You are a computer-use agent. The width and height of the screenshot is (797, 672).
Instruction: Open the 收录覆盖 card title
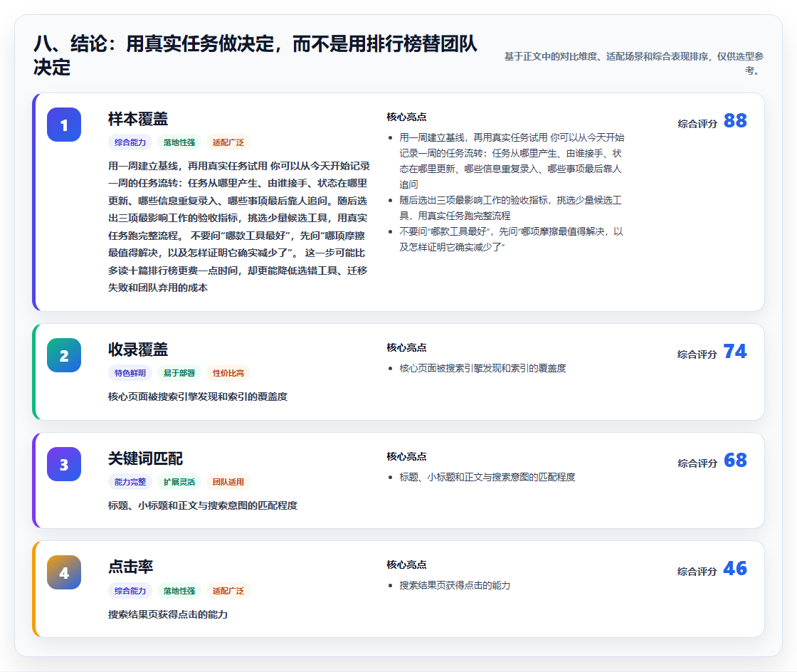138,350
